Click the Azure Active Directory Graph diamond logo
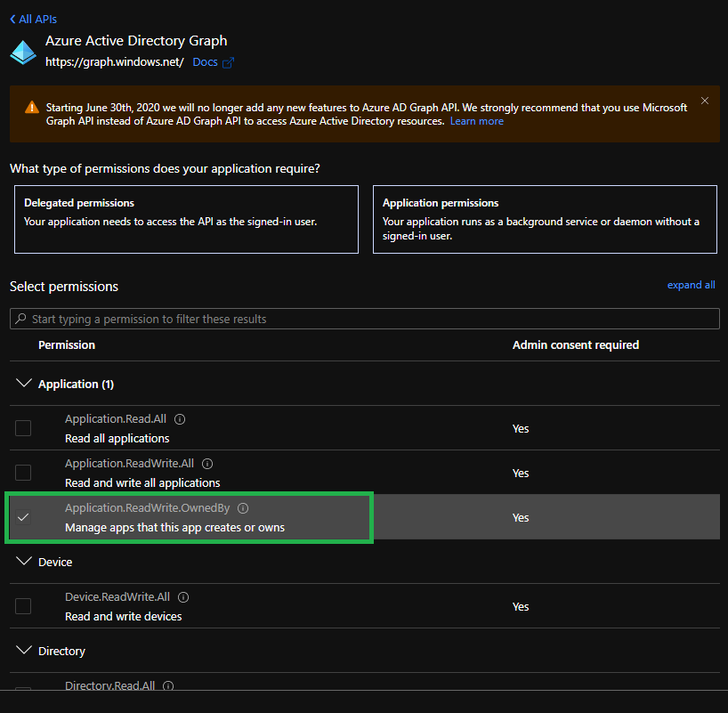This screenshot has height=713, width=728. point(23,52)
